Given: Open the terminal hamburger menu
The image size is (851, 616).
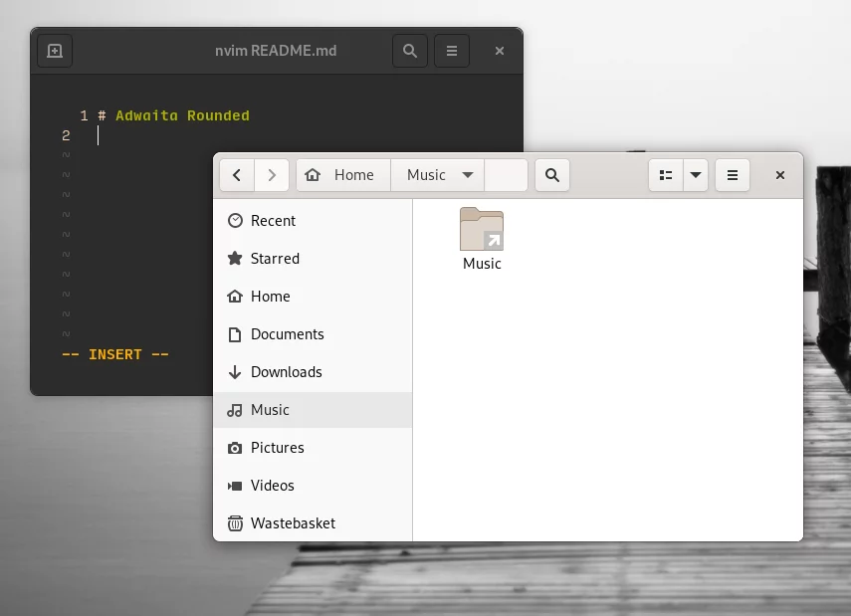Looking at the screenshot, I should coord(451,51).
